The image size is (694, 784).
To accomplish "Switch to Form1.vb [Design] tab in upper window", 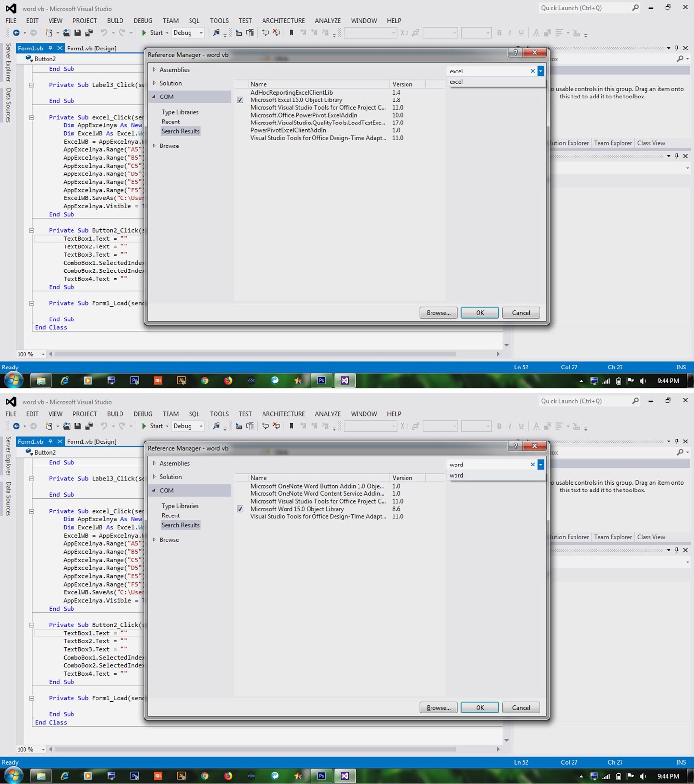I will (92, 49).
